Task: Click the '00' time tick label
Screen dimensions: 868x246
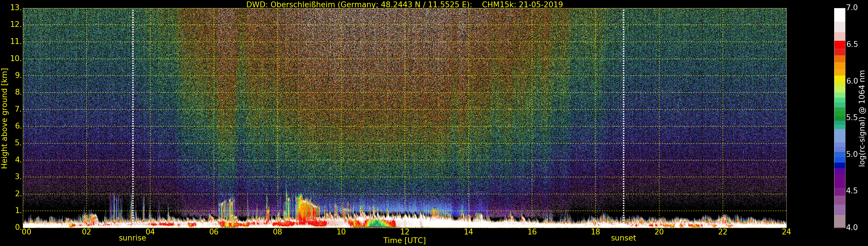Action: [26, 232]
